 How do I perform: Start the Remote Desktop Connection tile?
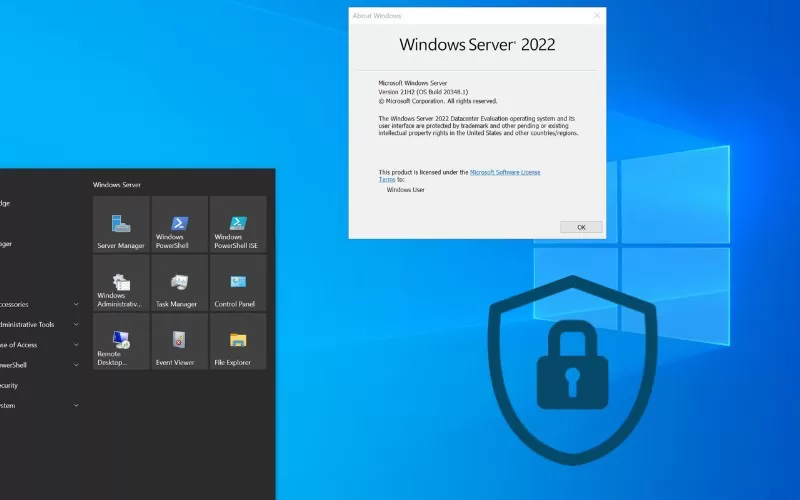(121, 342)
